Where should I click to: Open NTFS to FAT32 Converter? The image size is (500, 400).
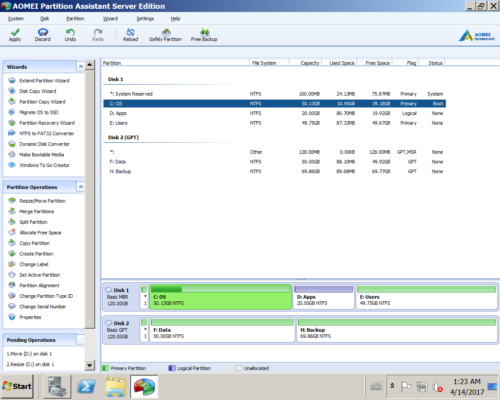pos(41,133)
